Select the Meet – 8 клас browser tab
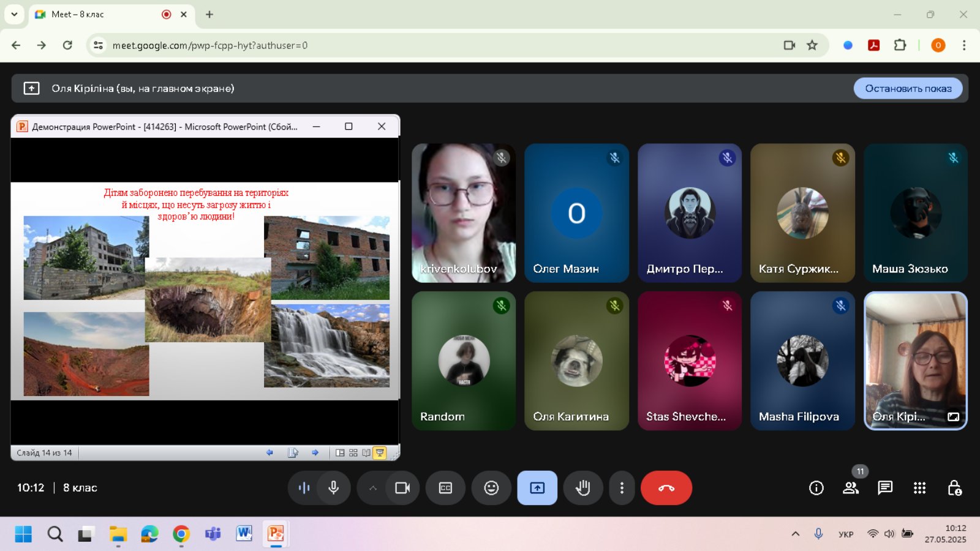This screenshot has height=551, width=980. 98,14
